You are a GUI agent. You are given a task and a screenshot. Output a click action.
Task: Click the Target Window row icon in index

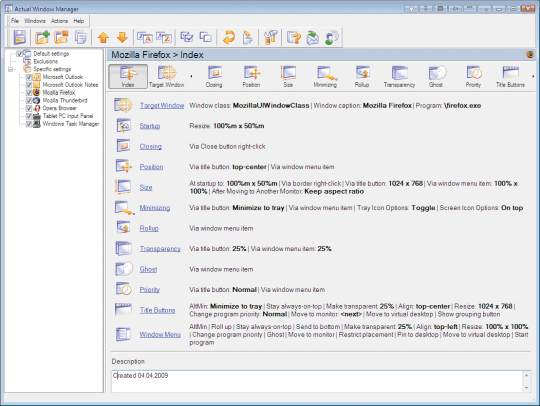coord(123,105)
